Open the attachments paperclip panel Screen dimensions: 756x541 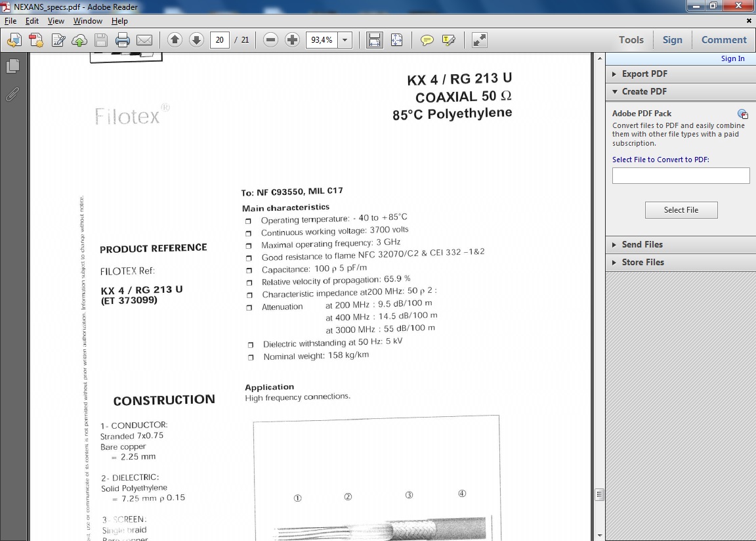pyautogui.click(x=12, y=94)
